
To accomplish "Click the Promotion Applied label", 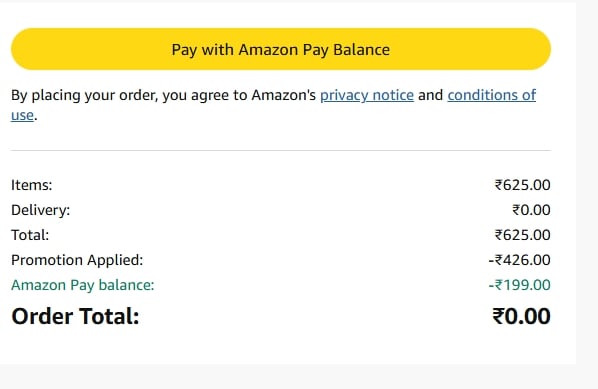I will 77,260.
